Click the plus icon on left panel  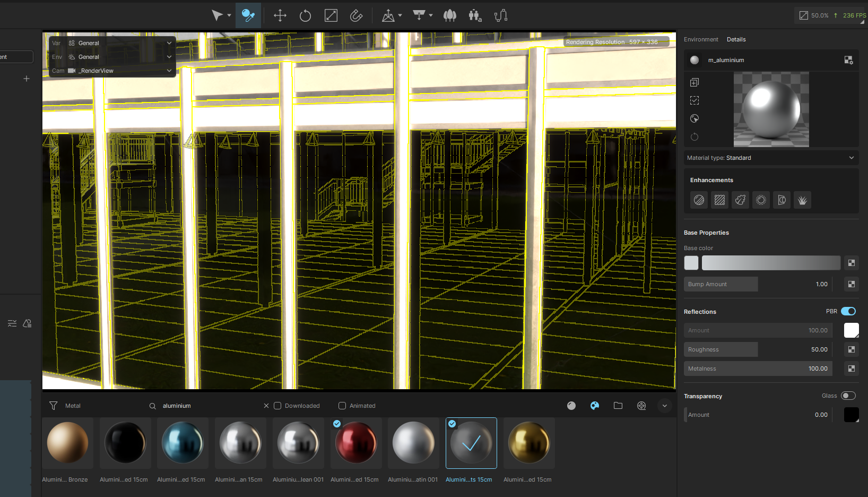pyautogui.click(x=27, y=79)
